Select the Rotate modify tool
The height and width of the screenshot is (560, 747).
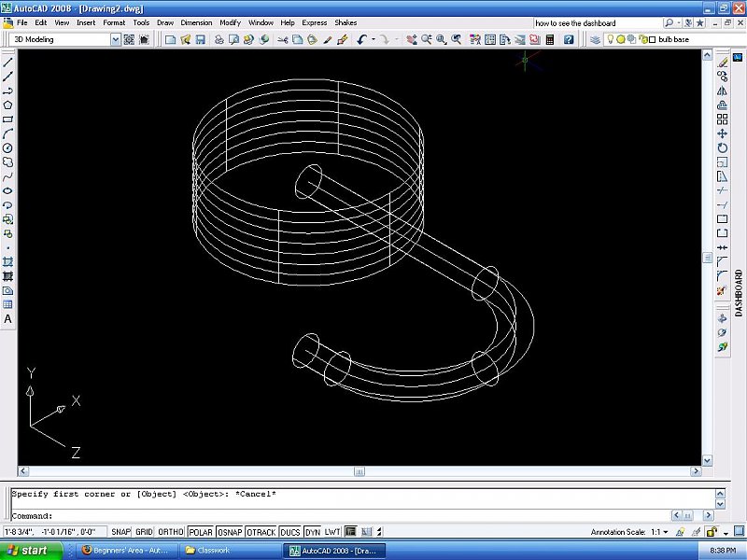[x=722, y=148]
